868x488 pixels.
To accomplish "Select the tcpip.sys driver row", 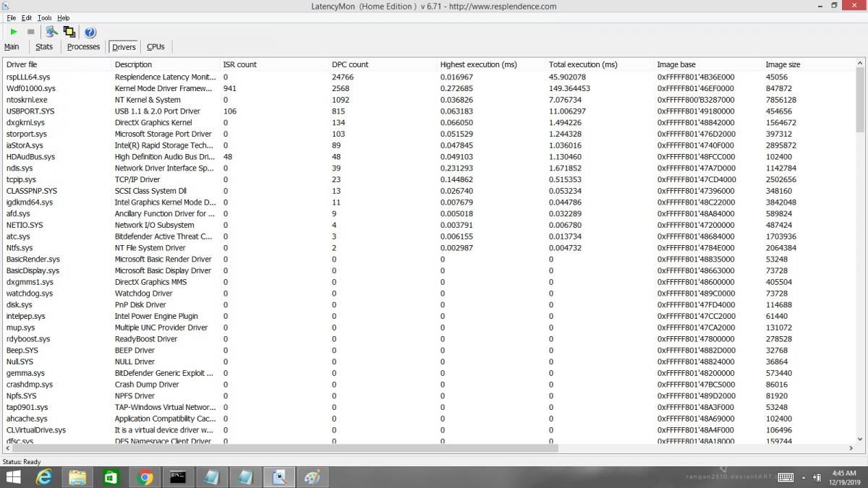I will click(429, 179).
